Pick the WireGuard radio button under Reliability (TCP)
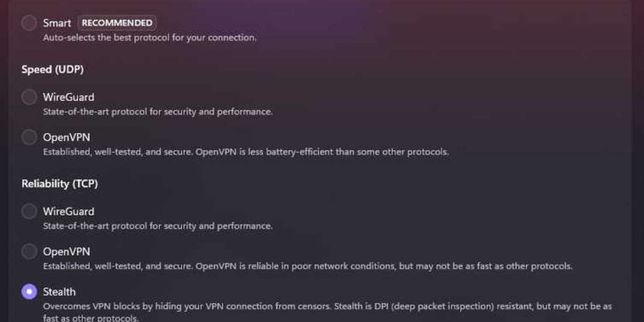644x322 pixels. 29,211
